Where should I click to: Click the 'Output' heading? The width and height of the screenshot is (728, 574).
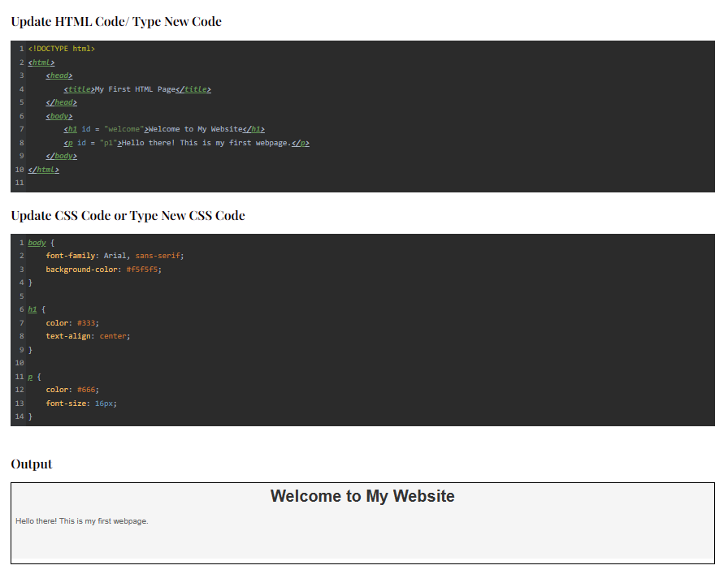(x=32, y=464)
